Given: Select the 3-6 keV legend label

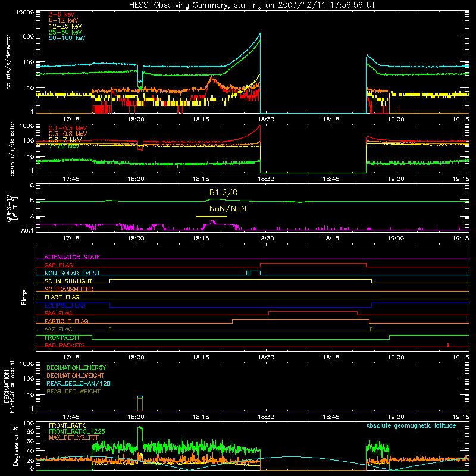Looking at the screenshot, I should tap(61, 14).
